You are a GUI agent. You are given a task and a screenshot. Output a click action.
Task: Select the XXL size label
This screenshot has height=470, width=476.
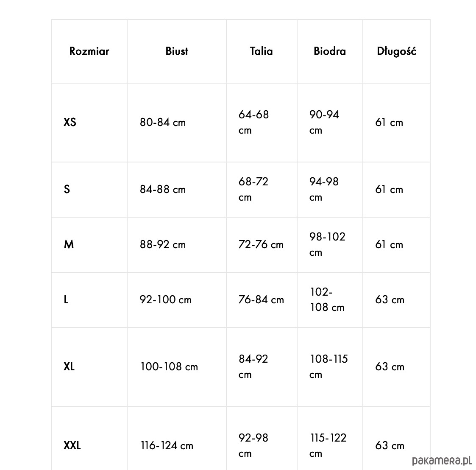72,446
